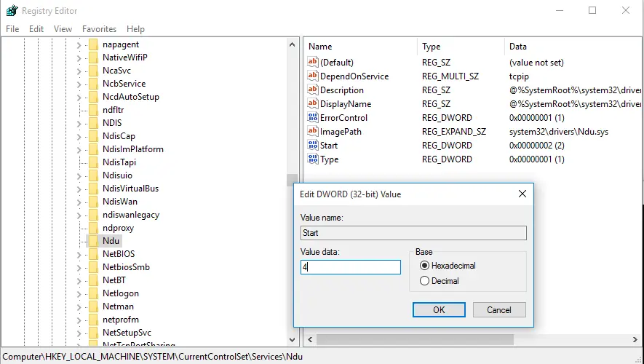This screenshot has width=644, height=364.
Task: Click the Value data input field
Action: 350,267
